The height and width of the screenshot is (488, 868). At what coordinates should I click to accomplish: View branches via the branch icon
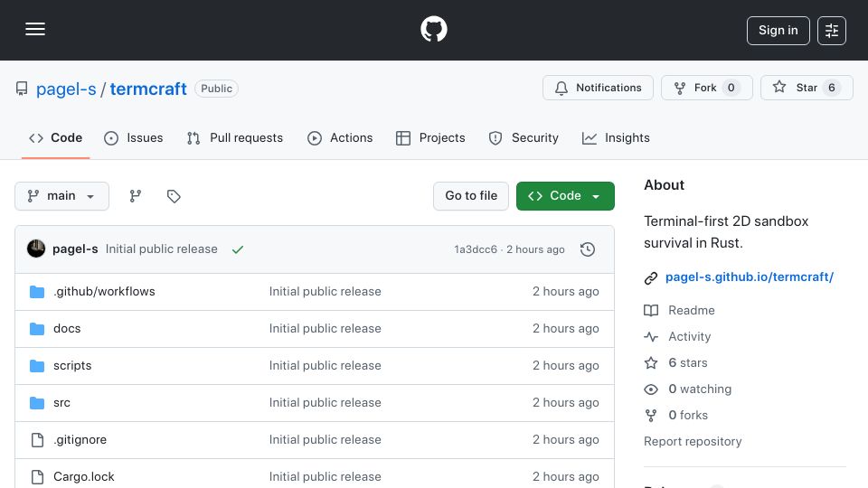(x=135, y=196)
